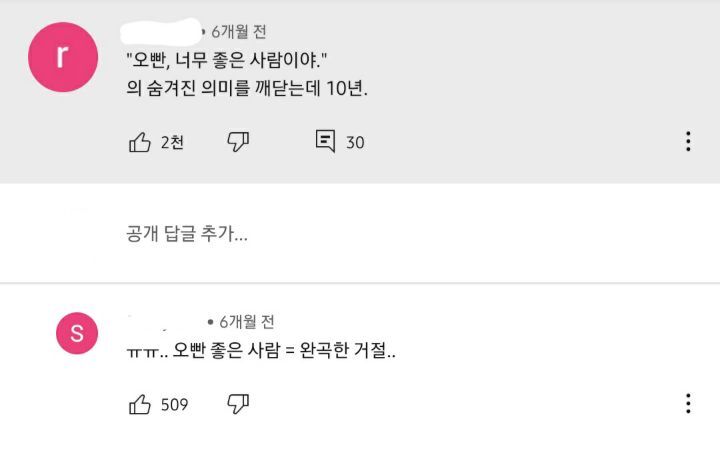720x455 pixels.
Task: Open the replies icon showing 30
Action: click(x=325, y=142)
